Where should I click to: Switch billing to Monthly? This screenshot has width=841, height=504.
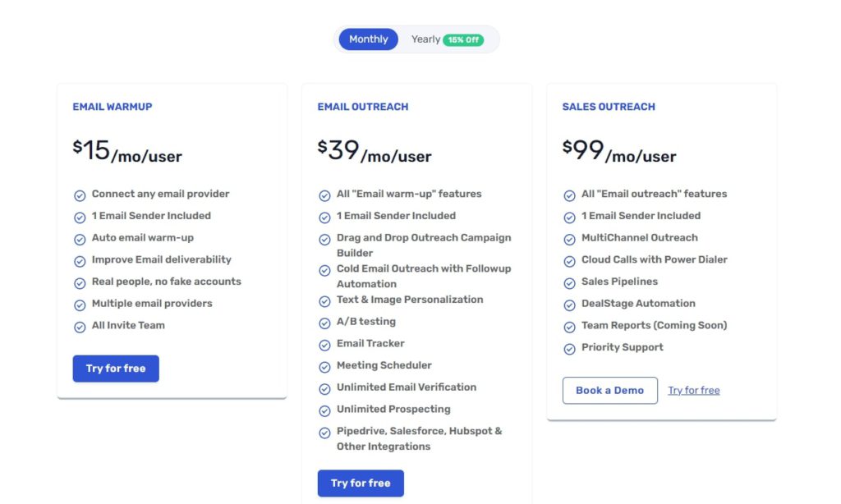[369, 39]
